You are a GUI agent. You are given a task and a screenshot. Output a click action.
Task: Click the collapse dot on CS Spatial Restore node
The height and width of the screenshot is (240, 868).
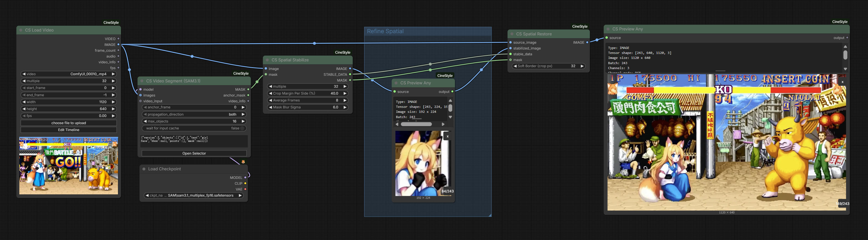pyautogui.click(x=512, y=34)
